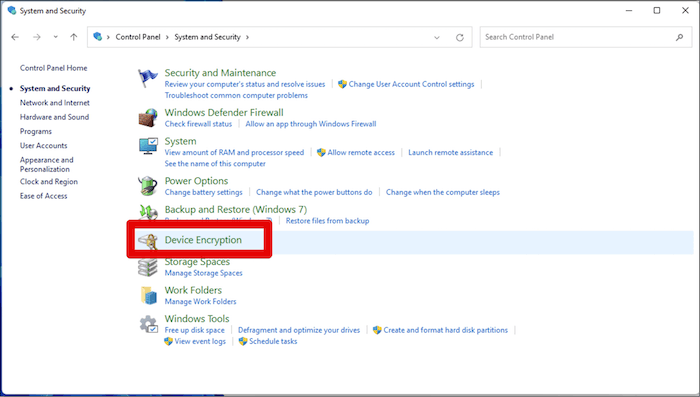Click the System and Security title bar icon

pos(12,10)
